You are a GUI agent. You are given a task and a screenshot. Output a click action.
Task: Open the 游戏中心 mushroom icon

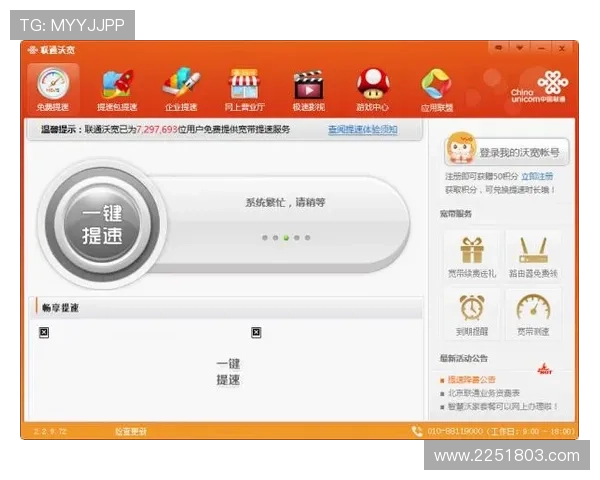click(x=372, y=90)
